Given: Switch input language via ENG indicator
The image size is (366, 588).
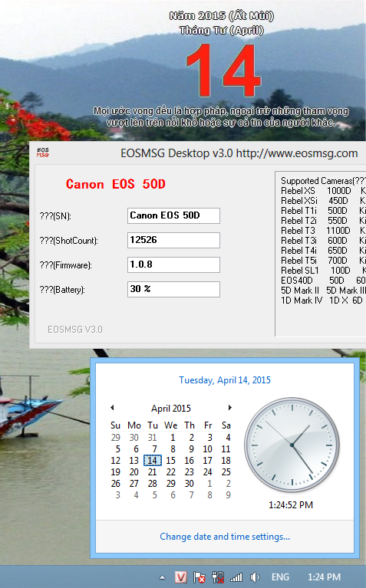Looking at the screenshot, I should 280,577.
